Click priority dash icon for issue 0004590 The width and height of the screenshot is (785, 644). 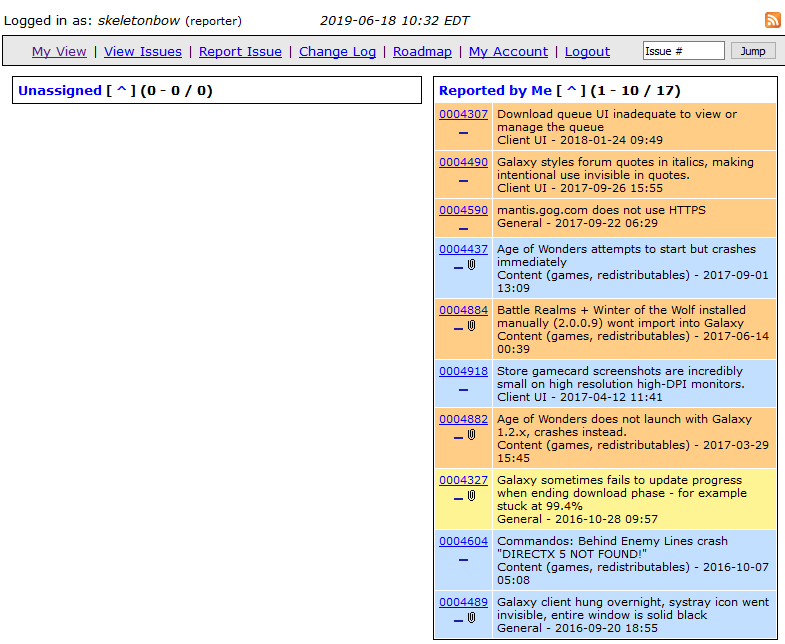coord(464,229)
